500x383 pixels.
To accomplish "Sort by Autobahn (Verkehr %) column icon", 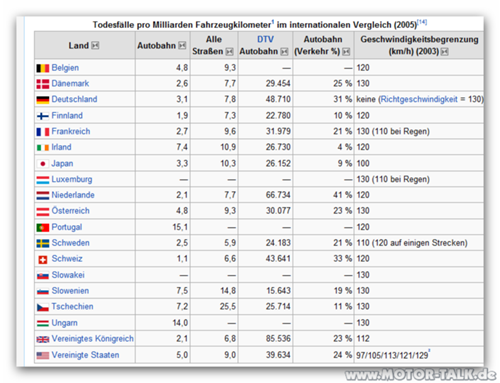I will click(346, 51).
